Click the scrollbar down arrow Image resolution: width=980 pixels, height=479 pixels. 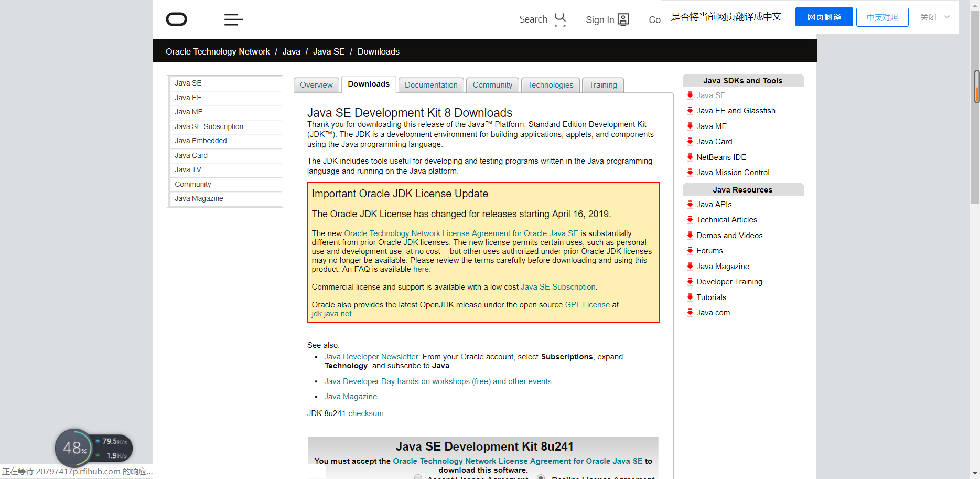pyautogui.click(x=975, y=473)
